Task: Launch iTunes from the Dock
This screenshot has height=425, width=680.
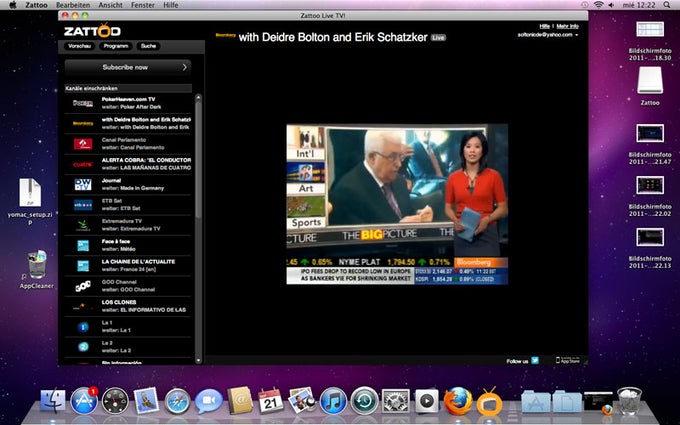Action: click(333, 401)
